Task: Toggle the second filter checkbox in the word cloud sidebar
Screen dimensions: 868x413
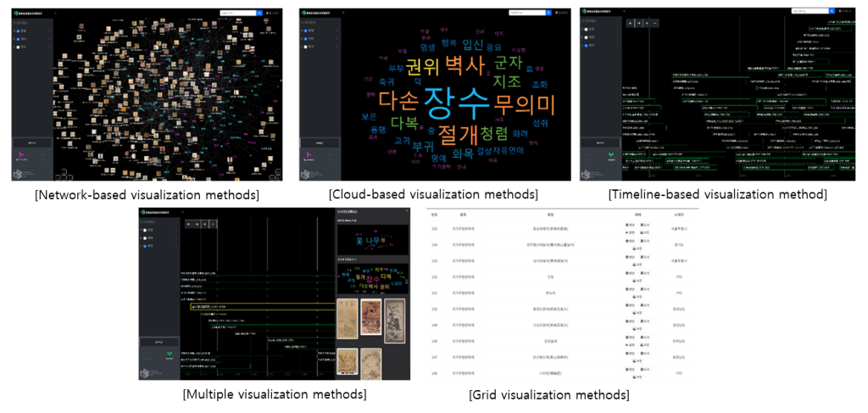Action: pyautogui.click(x=304, y=39)
